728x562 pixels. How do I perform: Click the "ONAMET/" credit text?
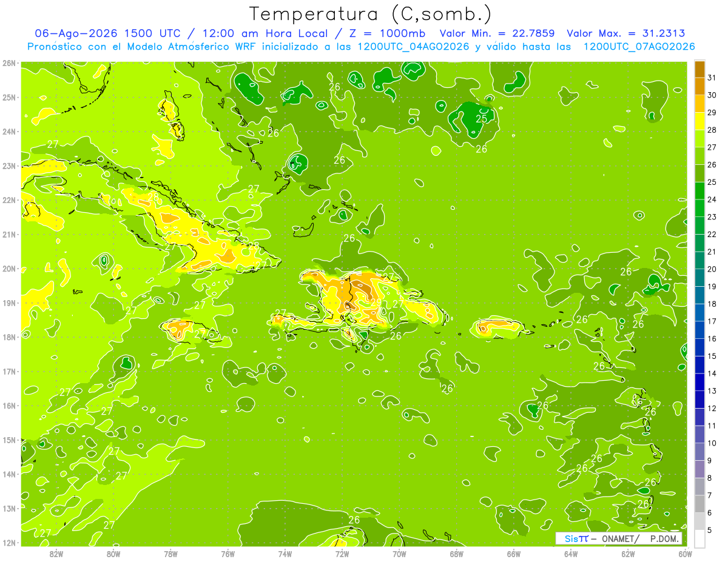pyautogui.click(x=621, y=539)
